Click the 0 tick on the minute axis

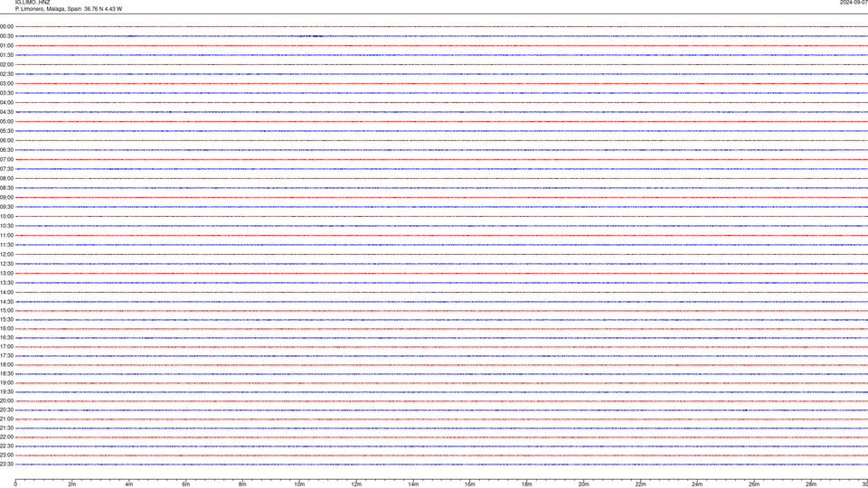coord(15,484)
